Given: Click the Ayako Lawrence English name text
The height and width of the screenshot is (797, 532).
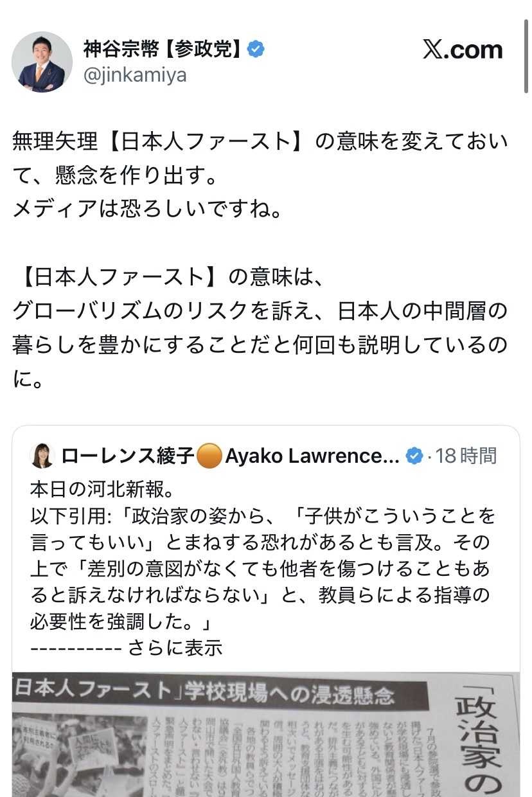Looking at the screenshot, I should coord(312,456).
